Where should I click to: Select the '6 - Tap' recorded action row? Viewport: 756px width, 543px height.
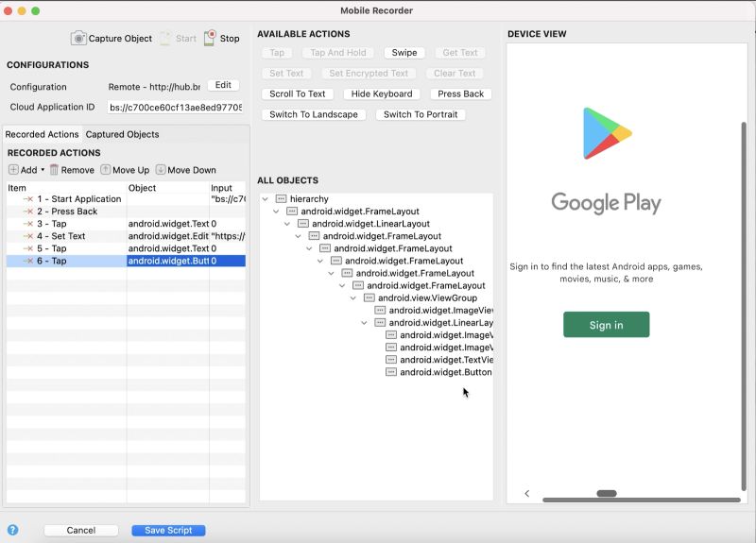(x=126, y=261)
